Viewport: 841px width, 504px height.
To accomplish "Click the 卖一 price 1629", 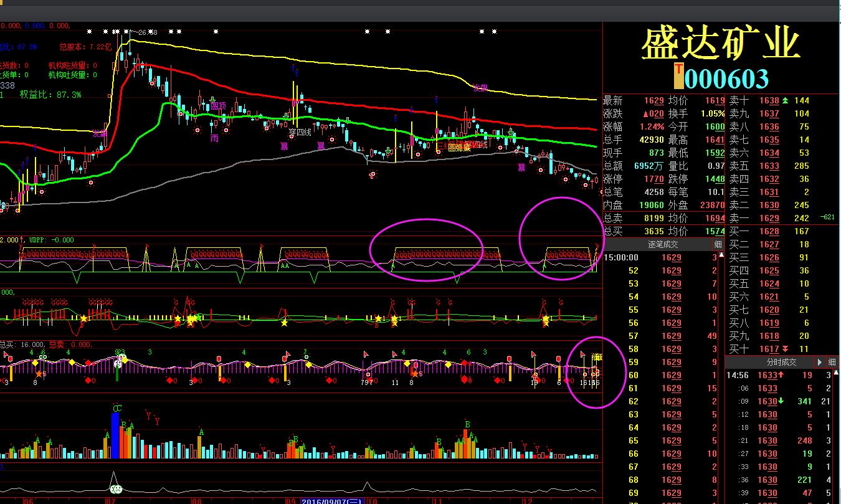I will [769, 218].
